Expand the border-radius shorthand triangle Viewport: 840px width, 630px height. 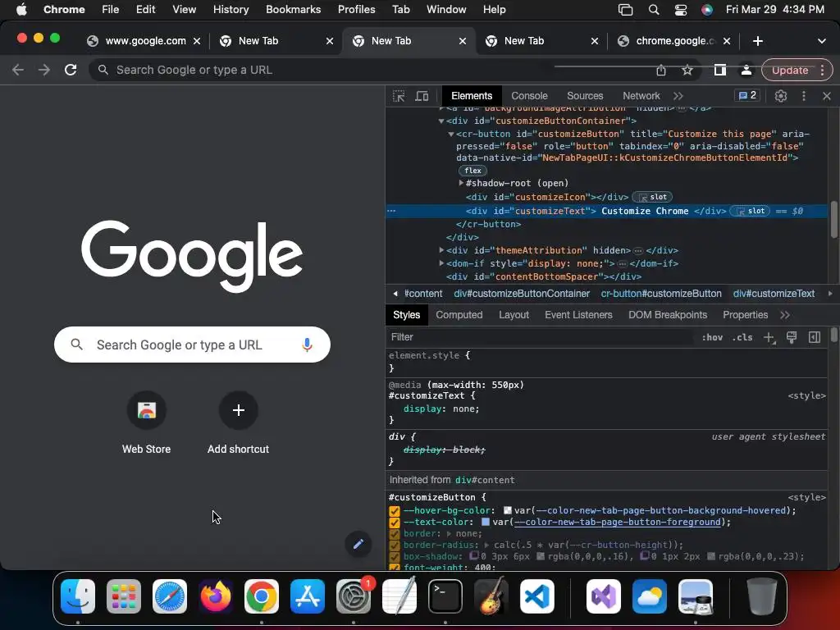[x=486, y=545]
